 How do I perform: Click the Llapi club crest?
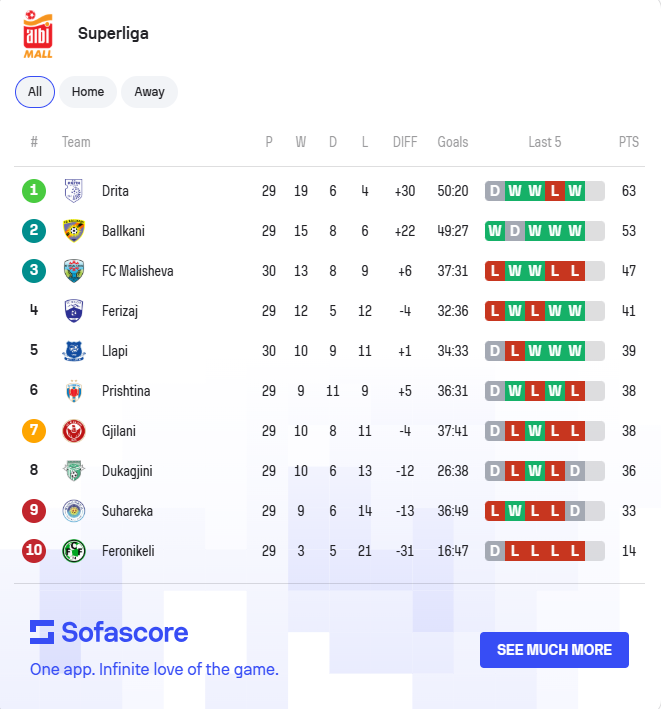click(x=74, y=351)
